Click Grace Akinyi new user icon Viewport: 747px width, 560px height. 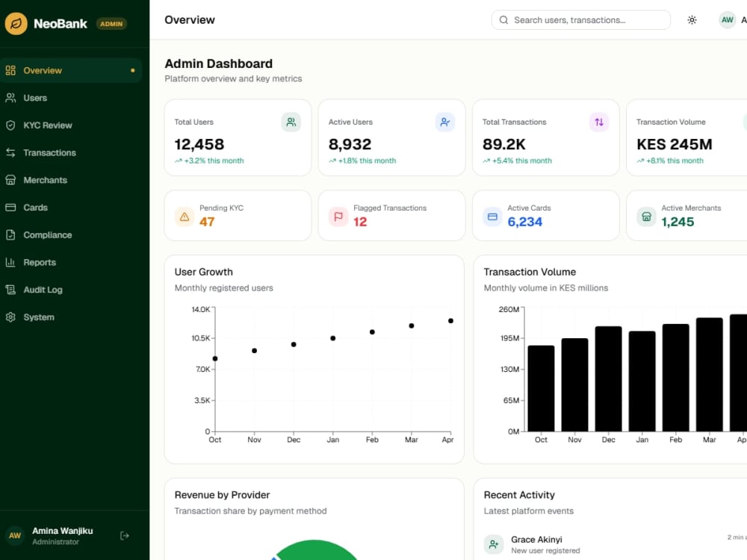(x=494, y=544)
